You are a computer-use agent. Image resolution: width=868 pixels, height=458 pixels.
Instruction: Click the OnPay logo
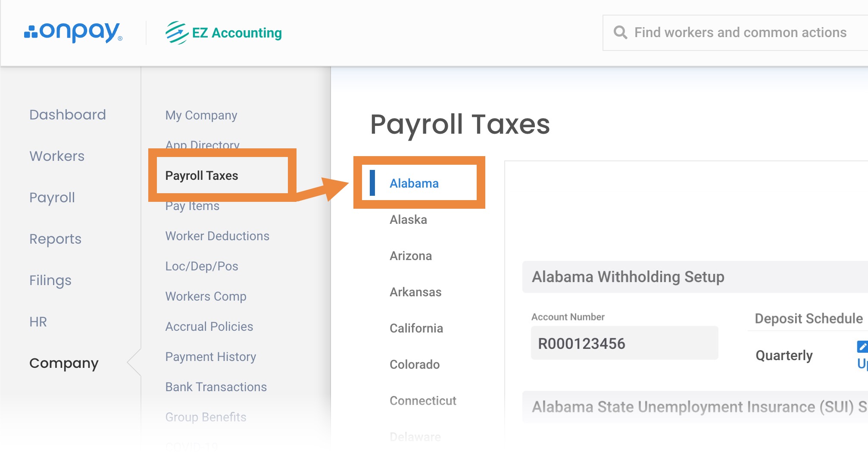73,32
